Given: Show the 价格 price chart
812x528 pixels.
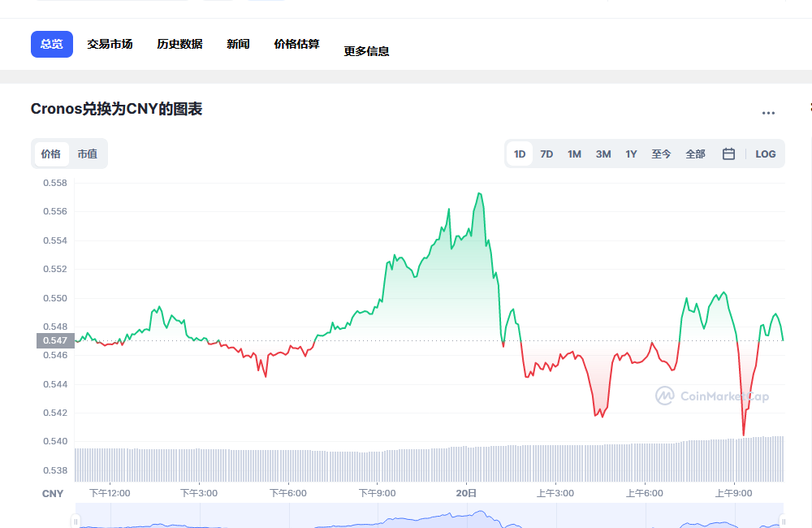Looking at the screenshot, I should pyautogui.click(x=50, y=154).
